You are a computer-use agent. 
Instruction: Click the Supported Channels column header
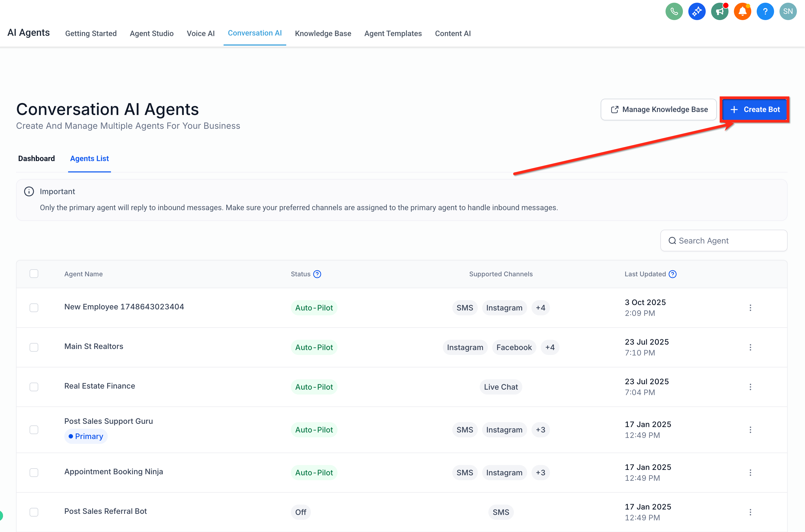click(501, 274)
